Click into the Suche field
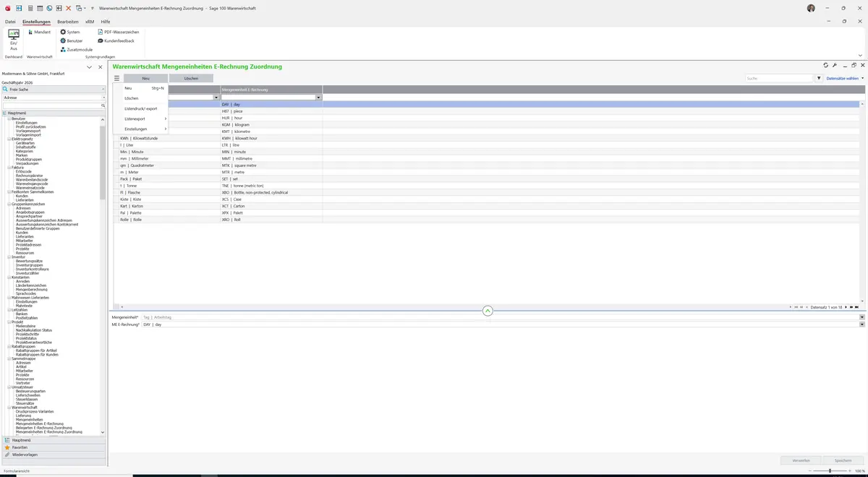 click(780, 78)
